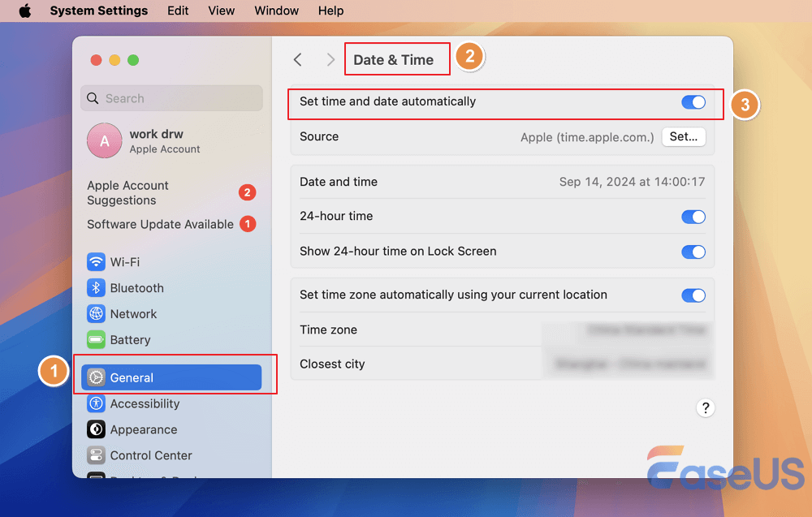
Task: Click the Control Center label
Action: [151, 455]
